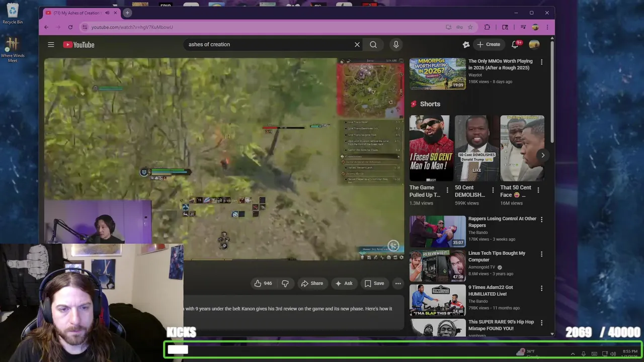Image resolution: width=644 pixels, height=362 pixels.
Task: Share the video
Action: pyautogui.click(x=312, y=284)
